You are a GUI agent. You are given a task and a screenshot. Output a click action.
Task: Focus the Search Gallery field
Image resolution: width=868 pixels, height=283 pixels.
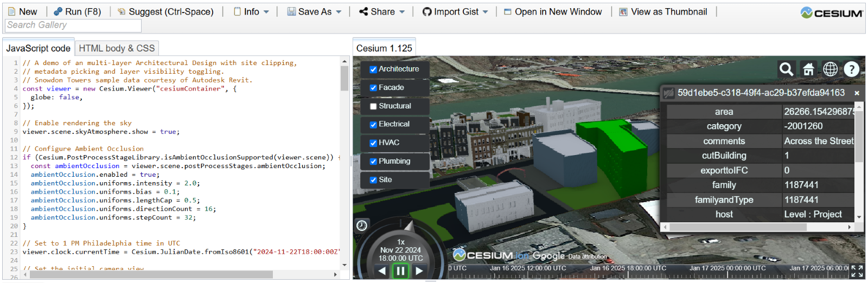coord(73,25)
